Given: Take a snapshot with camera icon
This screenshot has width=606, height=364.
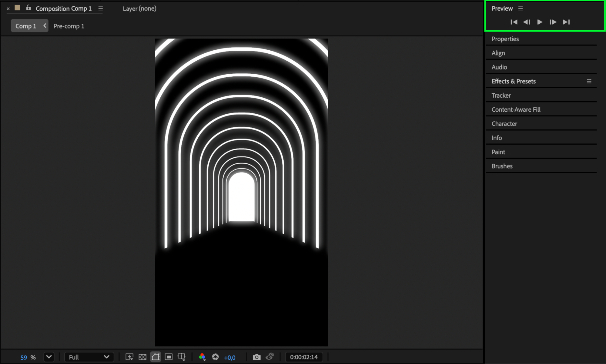Looking at the screenshot, I should (x=256, y=357).
